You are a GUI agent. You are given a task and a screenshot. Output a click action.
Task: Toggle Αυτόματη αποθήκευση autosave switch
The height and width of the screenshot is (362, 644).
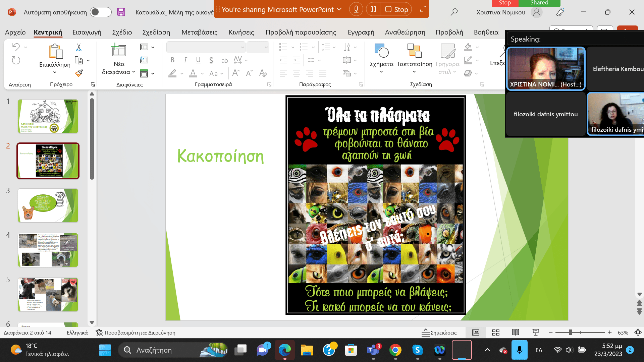point(101,12)
